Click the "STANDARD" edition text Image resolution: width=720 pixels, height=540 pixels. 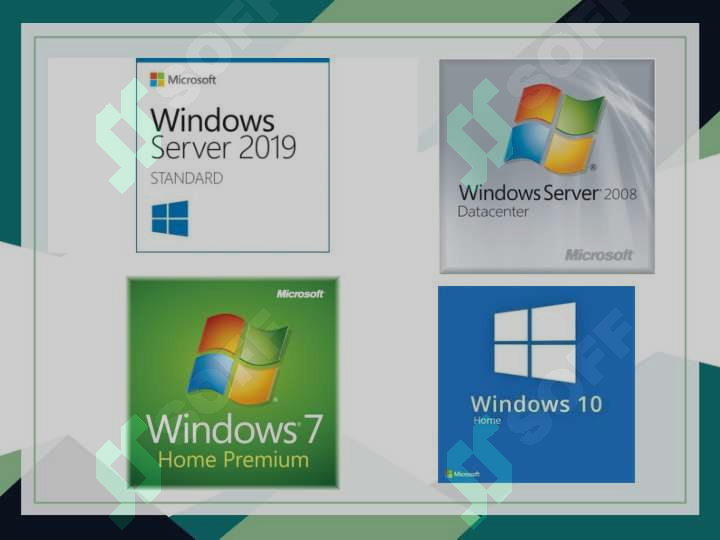[x=187, y=178]
